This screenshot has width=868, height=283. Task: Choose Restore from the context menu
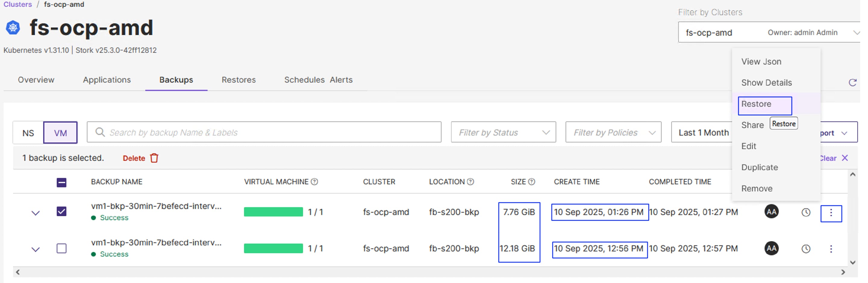(756, 104)
